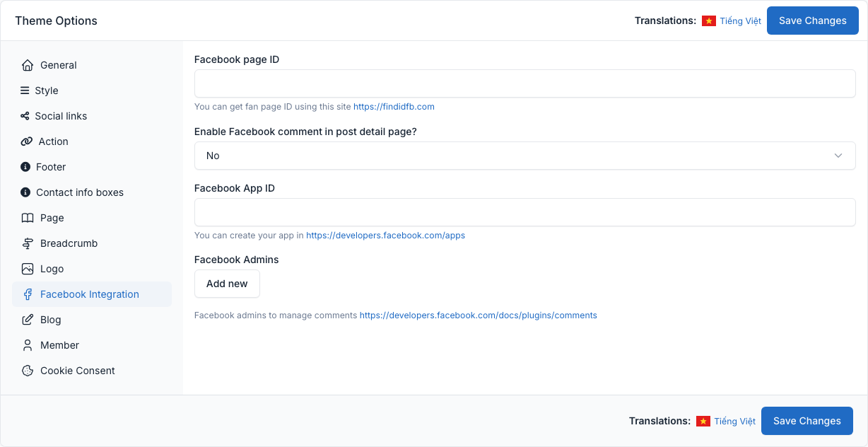Viewport: 868px width, 447px height.
Task: Select the image icon beside Logo
Action: [x=28, y=269]
